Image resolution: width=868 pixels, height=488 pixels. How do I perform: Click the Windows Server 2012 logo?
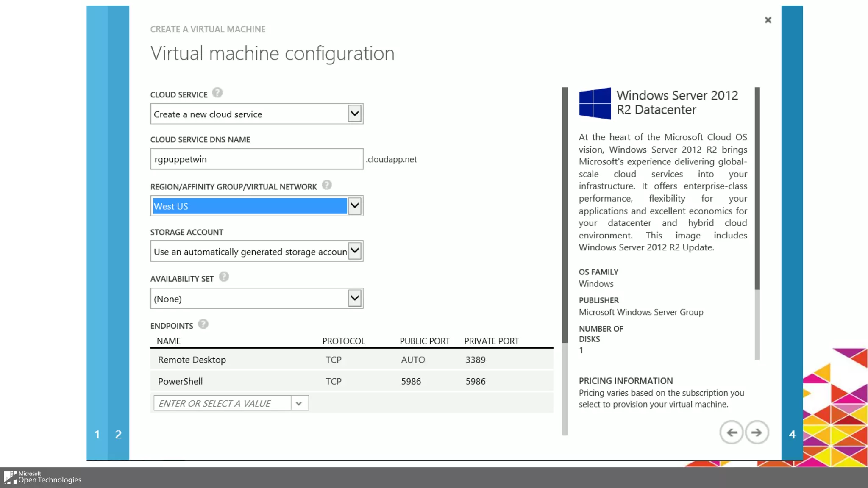[595, 103]
